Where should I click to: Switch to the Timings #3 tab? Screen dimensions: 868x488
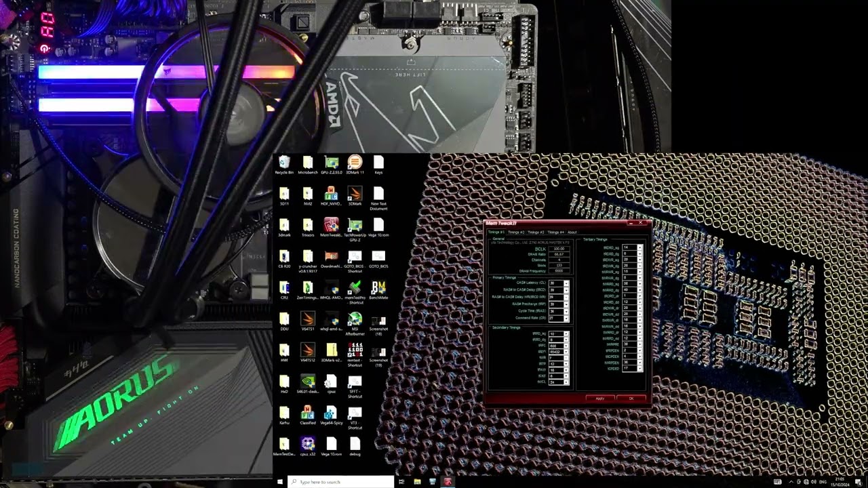click(x=536, y=232)
